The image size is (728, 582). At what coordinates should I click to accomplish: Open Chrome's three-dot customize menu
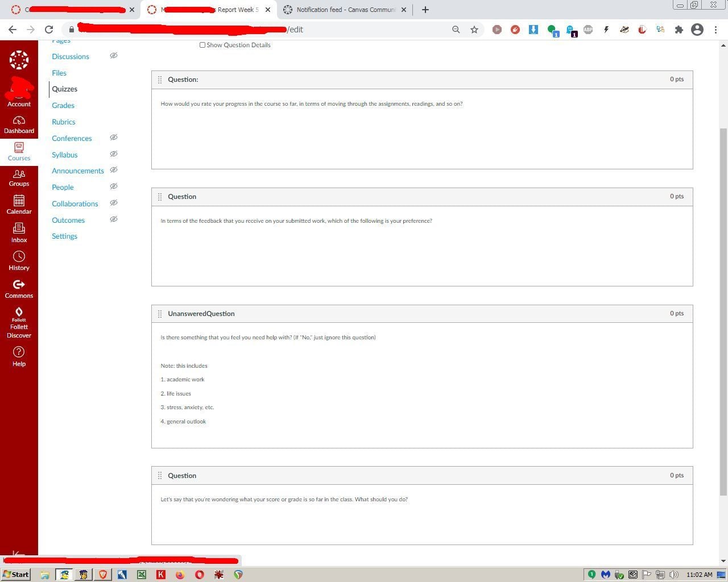[x=715, y=29]
